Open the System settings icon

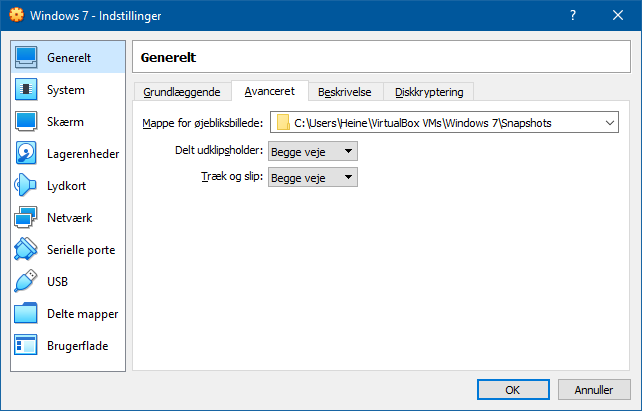[x=26, y=89]
